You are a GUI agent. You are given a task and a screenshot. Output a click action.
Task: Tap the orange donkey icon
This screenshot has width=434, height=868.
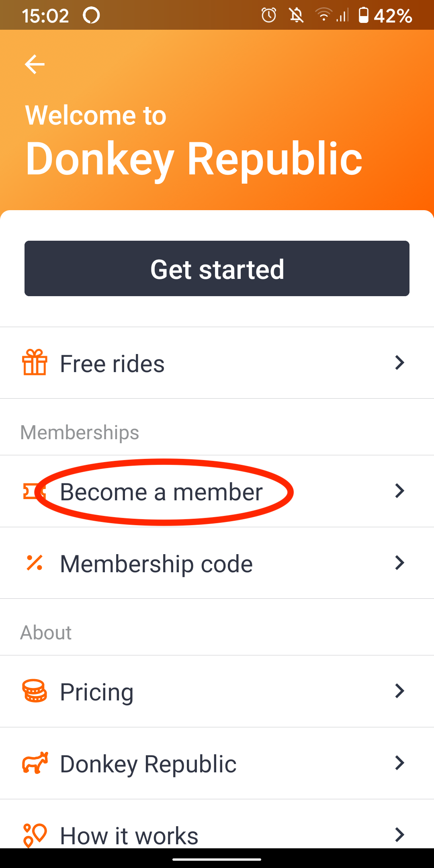pyautogui.click(x=35, y=763)
